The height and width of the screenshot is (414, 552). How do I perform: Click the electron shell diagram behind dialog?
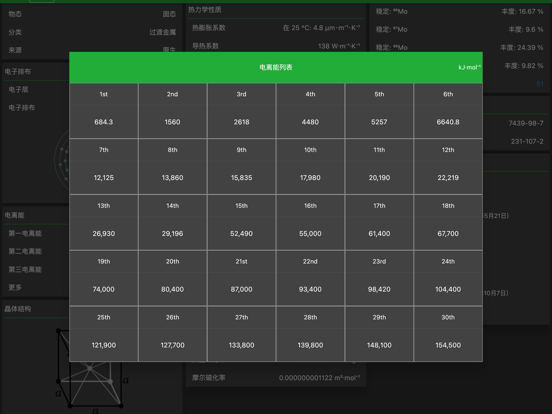point(62,159)
